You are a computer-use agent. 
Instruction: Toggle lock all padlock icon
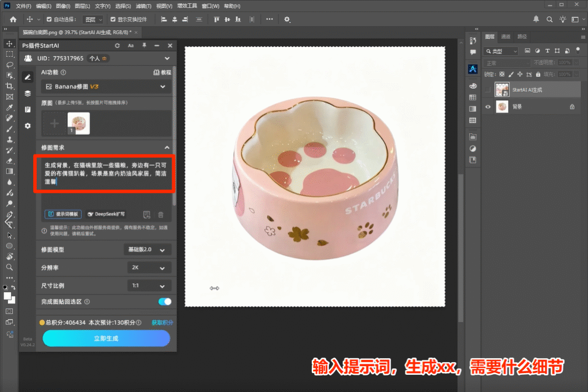pos(538,74)
